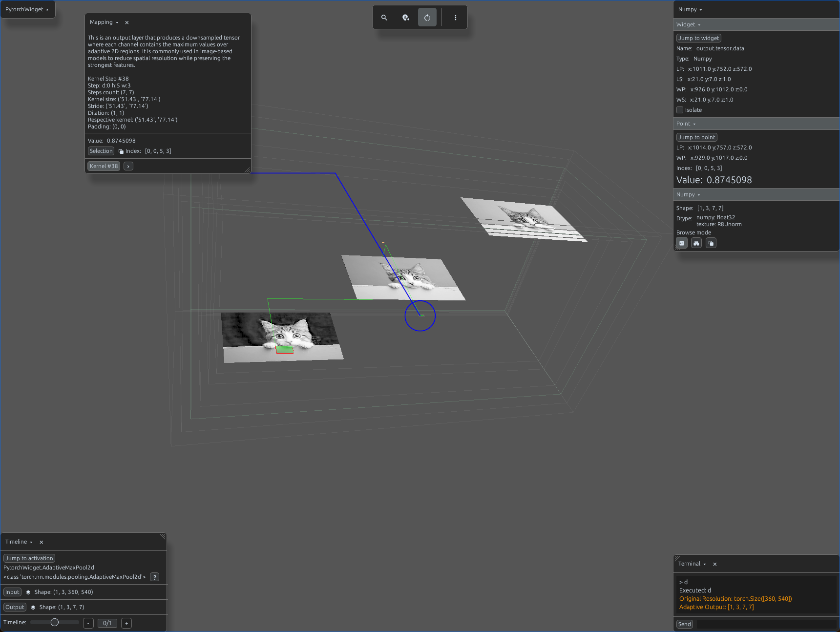
Task: Click the top-right striped cat output image
Action: 524,219
